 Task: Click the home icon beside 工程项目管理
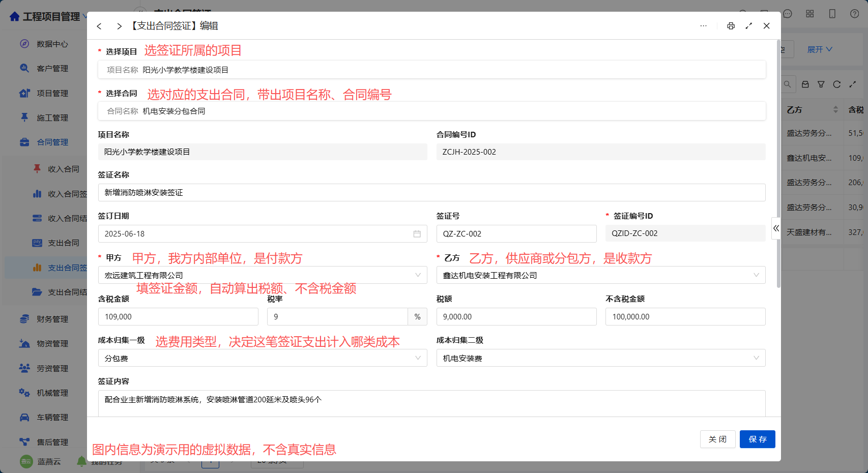[15, 17]
